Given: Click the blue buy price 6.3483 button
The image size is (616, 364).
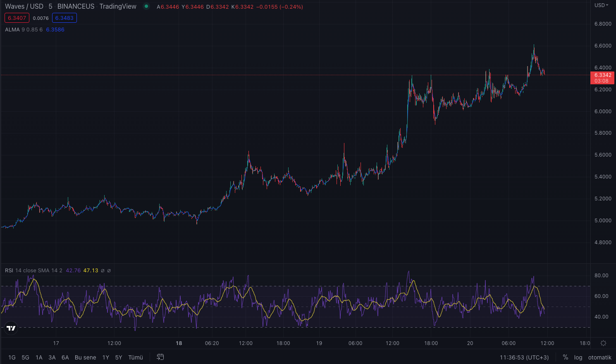Looking at the screenshot, I should click(x=64, y=18).
